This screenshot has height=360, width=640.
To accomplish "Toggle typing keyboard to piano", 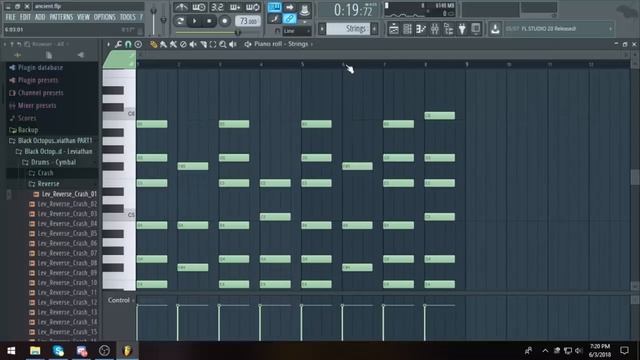I will click(275, 7).
